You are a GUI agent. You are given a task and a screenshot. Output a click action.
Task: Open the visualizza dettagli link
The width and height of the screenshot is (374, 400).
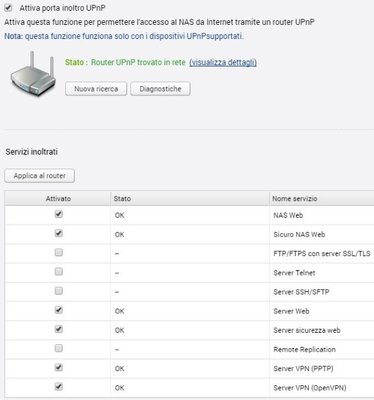click(223, 62)
